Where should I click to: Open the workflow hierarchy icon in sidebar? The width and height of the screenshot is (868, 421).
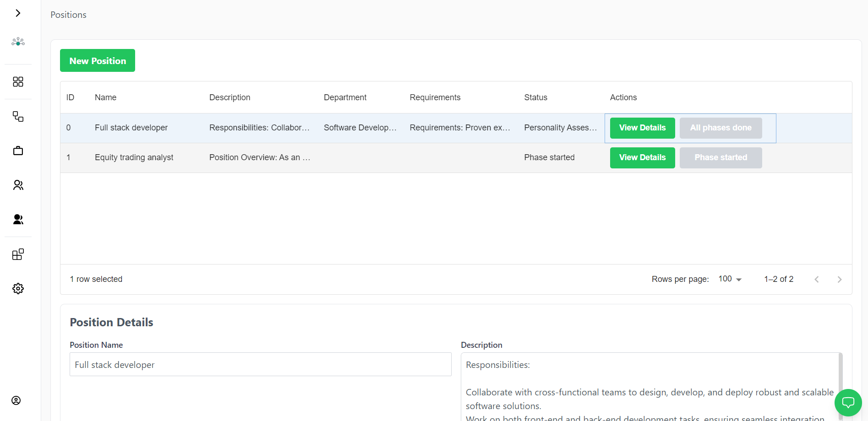18,116
